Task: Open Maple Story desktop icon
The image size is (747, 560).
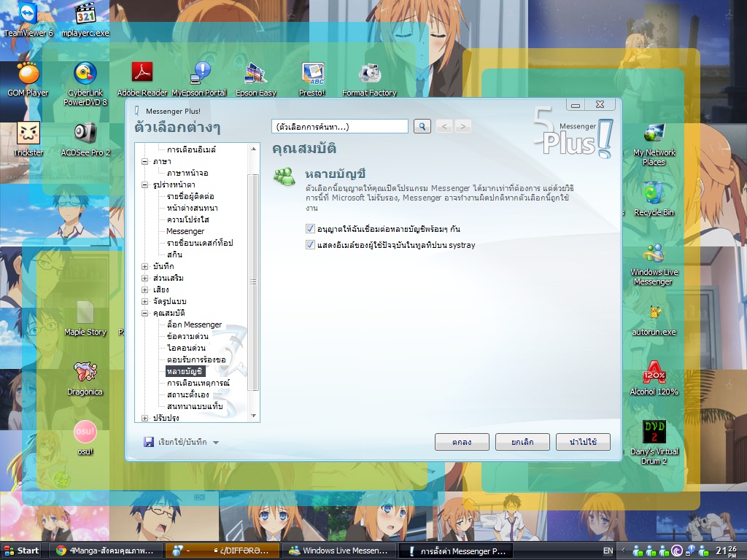Action: (85, 318)
